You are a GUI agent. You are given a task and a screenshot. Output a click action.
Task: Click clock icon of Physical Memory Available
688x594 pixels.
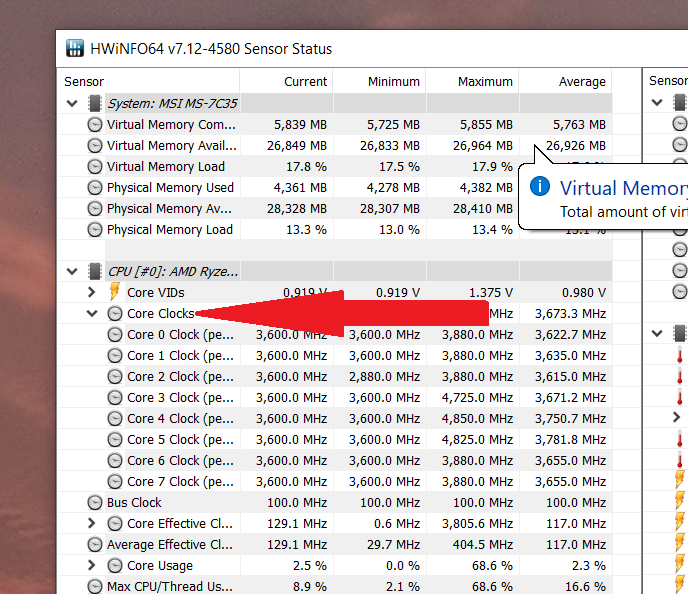(95, 208)
